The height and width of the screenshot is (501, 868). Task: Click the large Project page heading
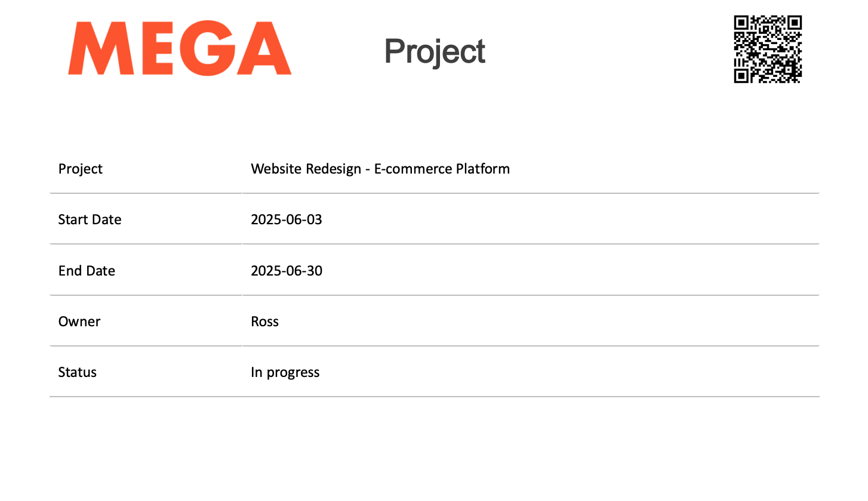[x=435, y=51]
